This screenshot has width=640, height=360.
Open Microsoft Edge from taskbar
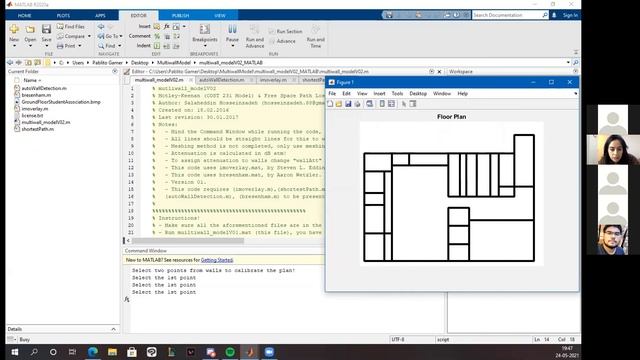coord(93,352)
